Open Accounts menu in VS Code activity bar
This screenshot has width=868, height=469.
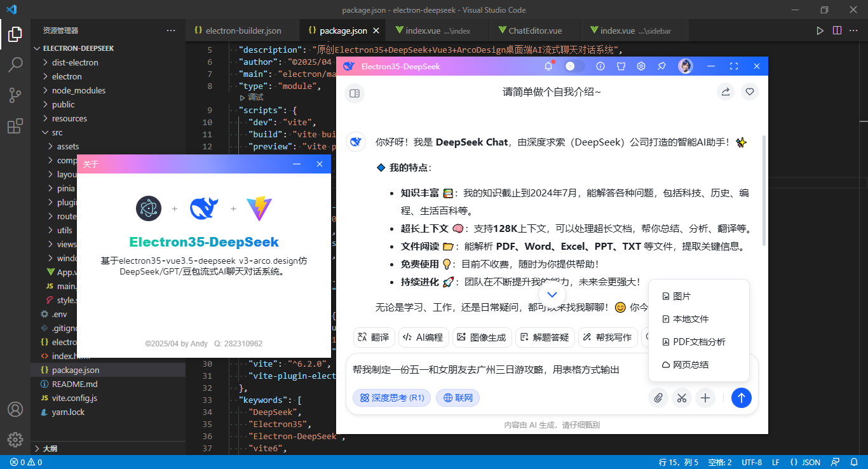[15, 409]
